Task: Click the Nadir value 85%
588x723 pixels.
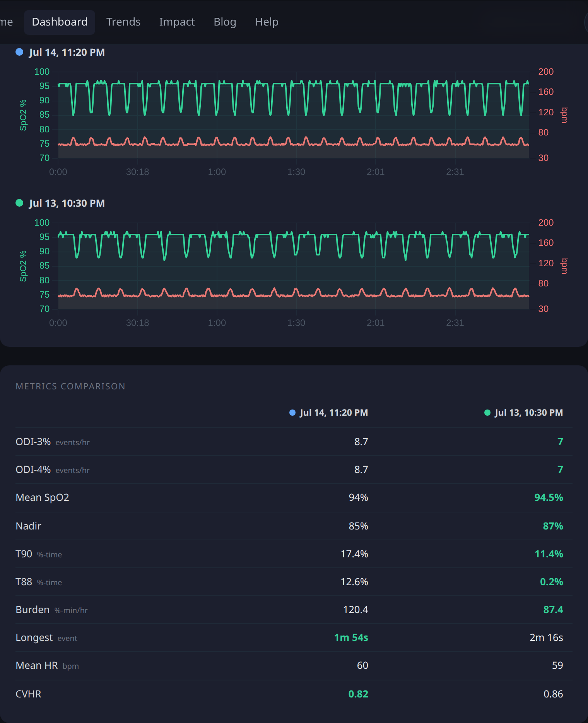Action: (x=358, y=526)
